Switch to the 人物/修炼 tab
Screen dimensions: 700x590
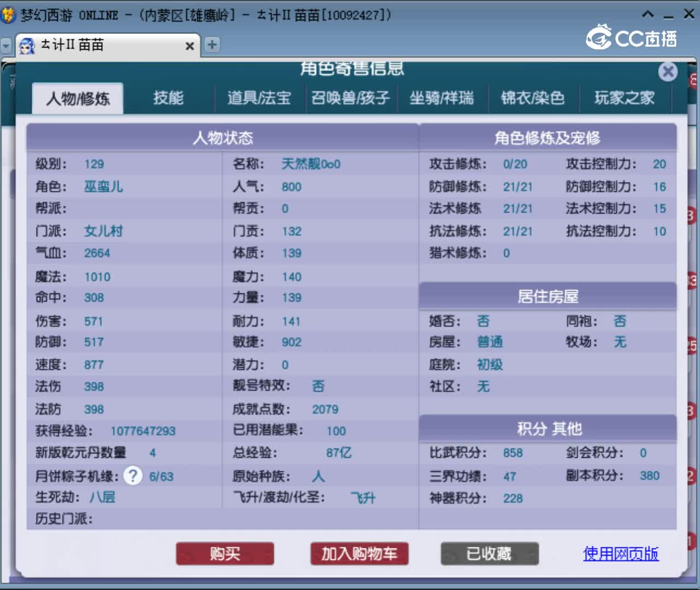(x=78, y=99)
